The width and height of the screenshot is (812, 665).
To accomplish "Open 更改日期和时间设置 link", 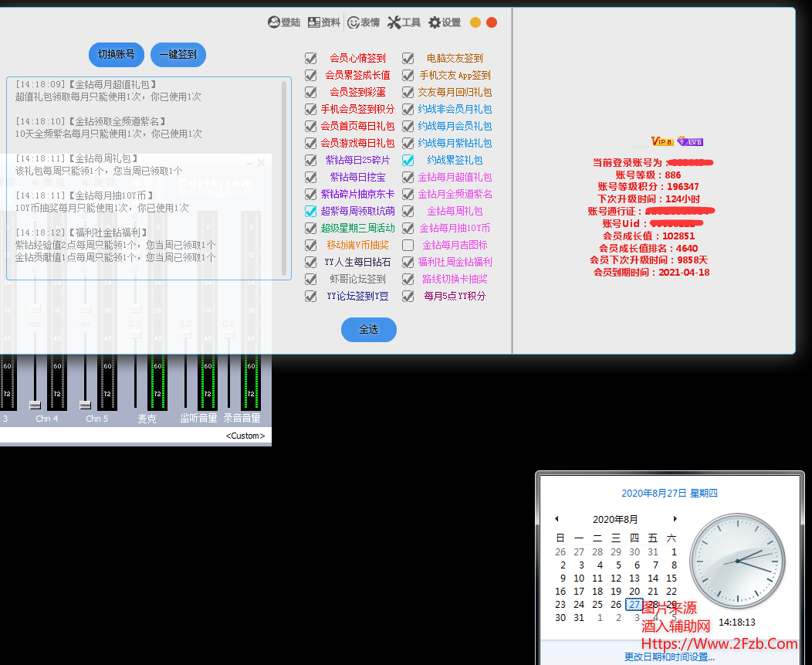I will point(669,657).
